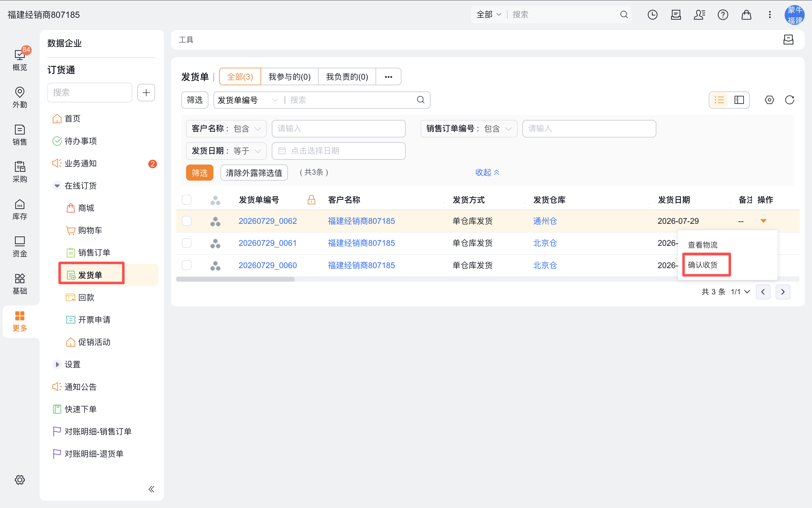The height and width of the screenshot is (508, 812).
Task: Check the row 20260729_0062 checkbox
Action: click(187, 221)
